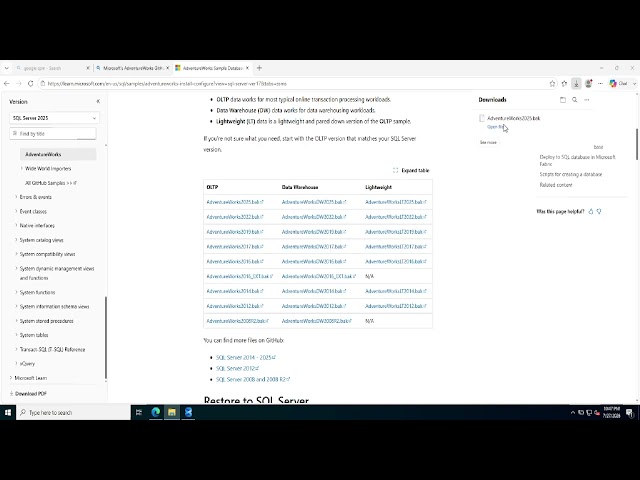
Task: Open downloads folder icon in Downloads panel
Action: tap(563, 100)
